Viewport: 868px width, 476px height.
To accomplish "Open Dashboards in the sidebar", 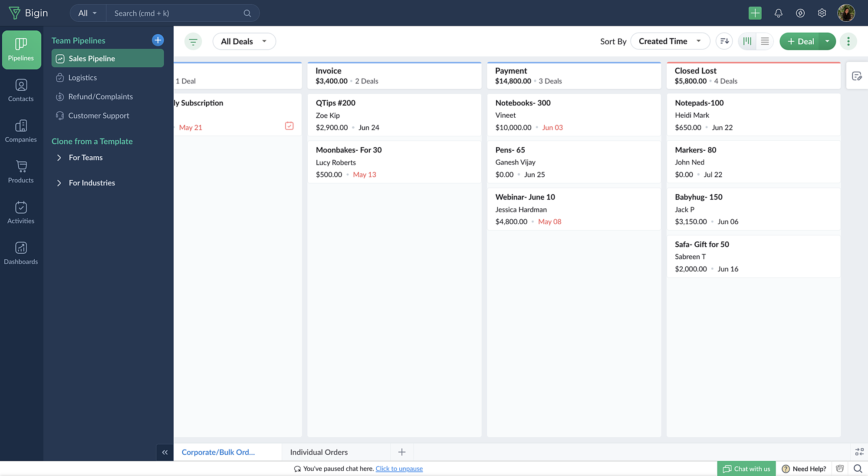I will coord(21,253).
